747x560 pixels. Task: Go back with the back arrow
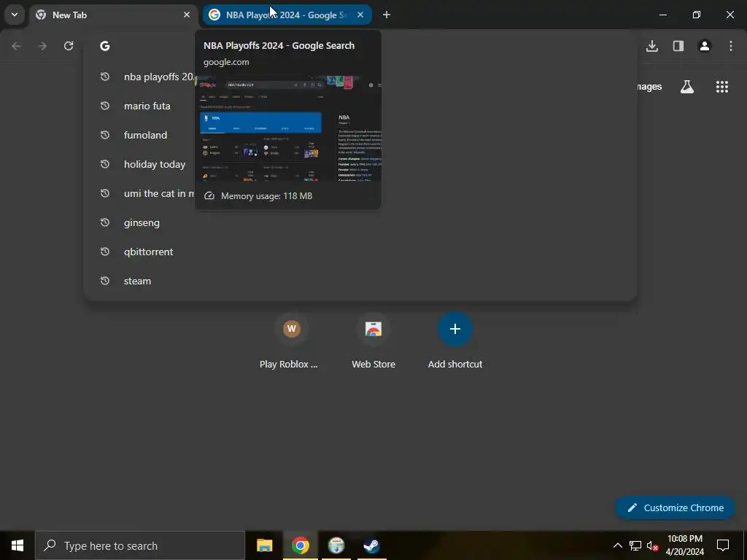[16, 46]
